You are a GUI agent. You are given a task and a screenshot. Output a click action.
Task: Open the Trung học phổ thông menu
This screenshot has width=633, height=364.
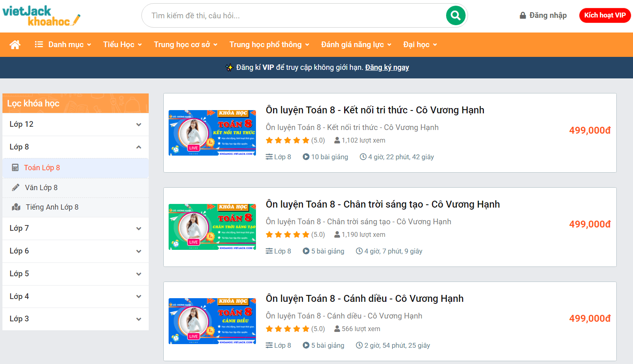[269, 44]
